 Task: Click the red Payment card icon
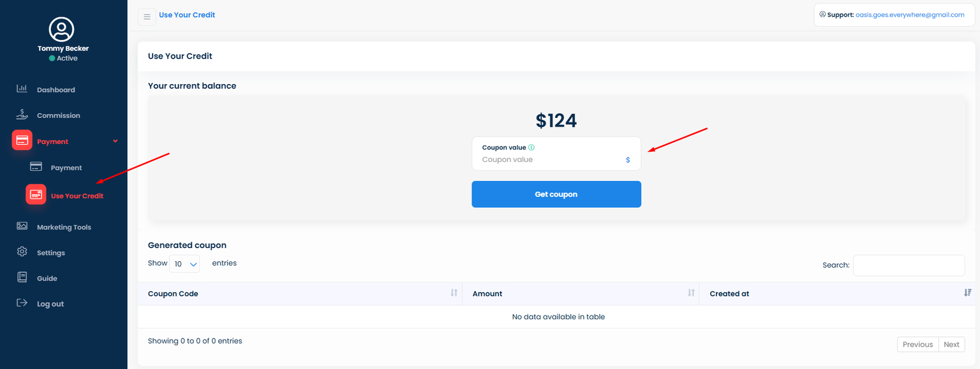(x=22, y=140)
